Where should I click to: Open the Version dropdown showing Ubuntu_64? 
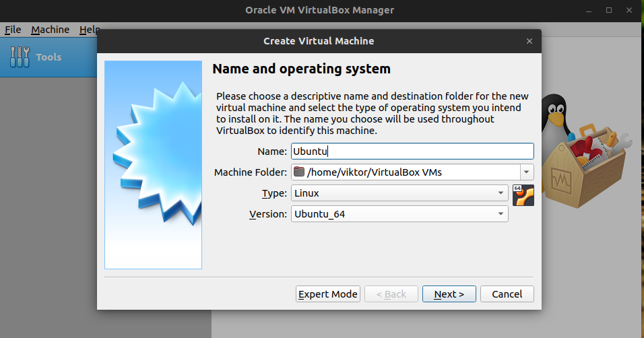click(399, 214)
